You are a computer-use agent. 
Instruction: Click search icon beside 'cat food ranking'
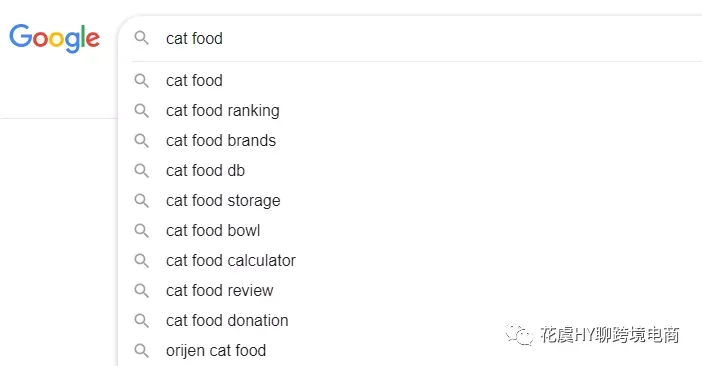click(141, 111)
